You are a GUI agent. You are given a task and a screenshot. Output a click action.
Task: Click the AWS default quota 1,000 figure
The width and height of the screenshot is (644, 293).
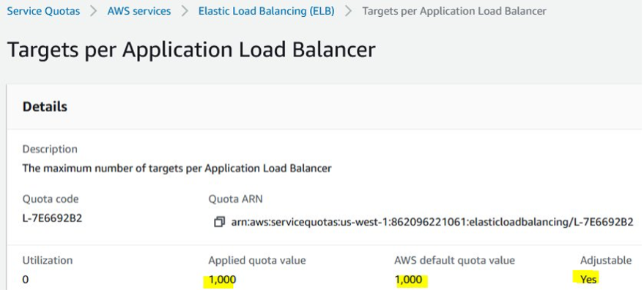[x=408, y=280]
